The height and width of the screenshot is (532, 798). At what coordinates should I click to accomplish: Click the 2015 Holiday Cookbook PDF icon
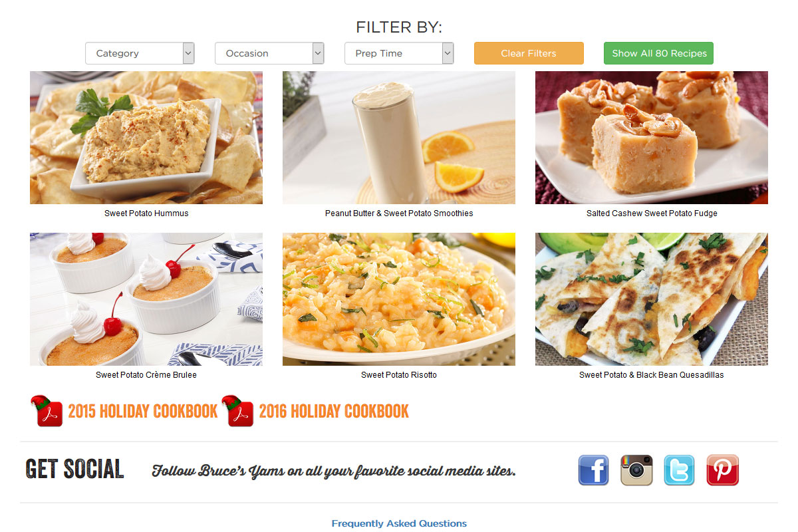(x=47, y=411)
